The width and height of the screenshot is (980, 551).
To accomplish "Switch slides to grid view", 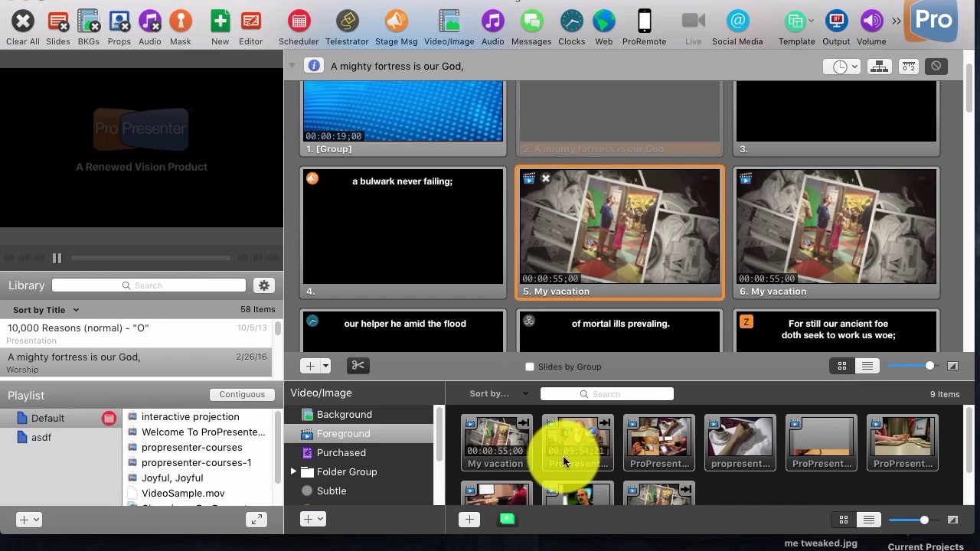I will coord(842,367).
